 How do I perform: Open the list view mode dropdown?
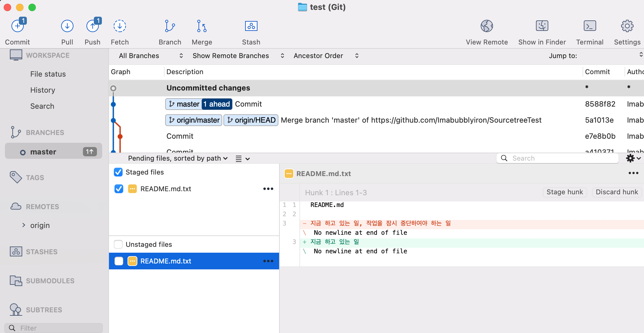[x=243, y=158]
